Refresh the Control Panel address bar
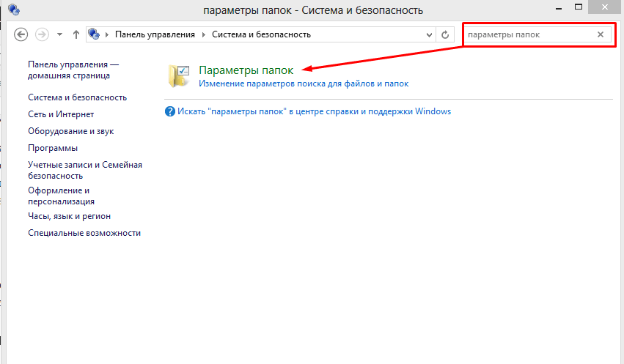The height and width of the screenshot is (364, 624). click(445, 34)
